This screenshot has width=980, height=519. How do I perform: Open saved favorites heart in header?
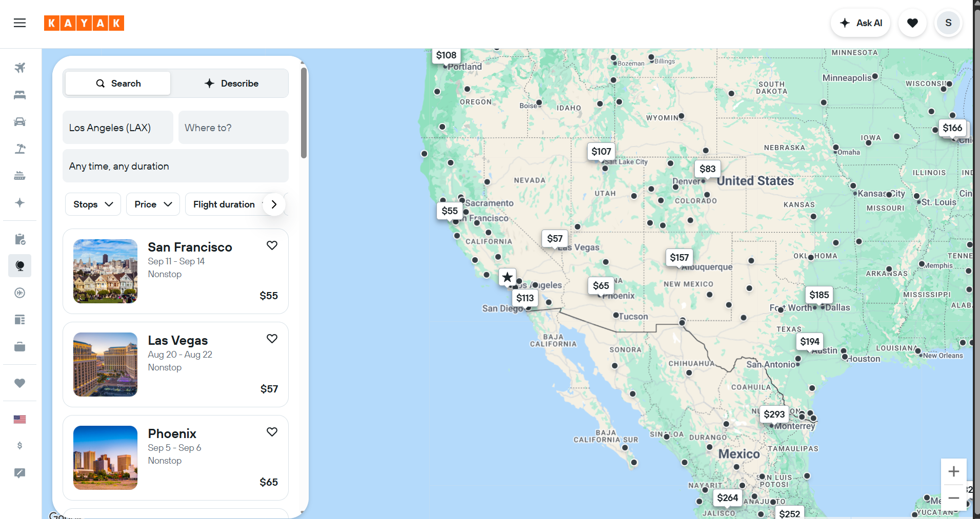coord(912,23)
